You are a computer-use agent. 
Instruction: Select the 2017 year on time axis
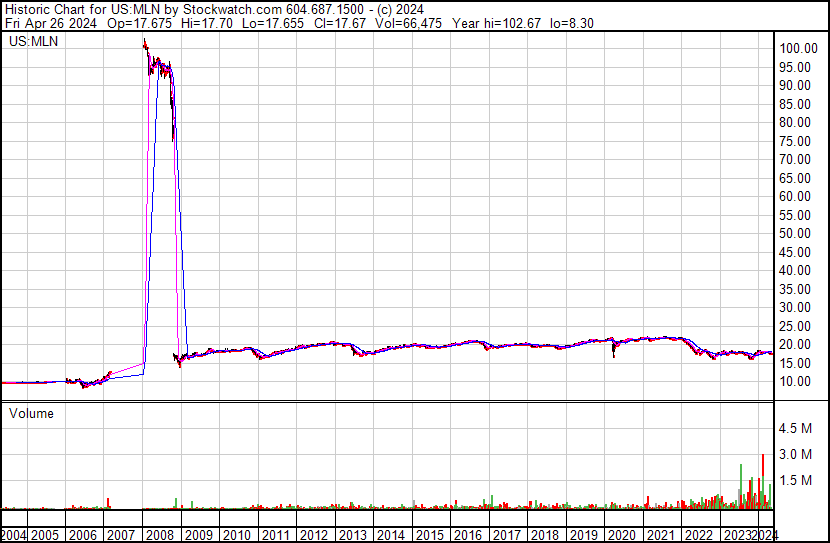(x=507, y=535)
